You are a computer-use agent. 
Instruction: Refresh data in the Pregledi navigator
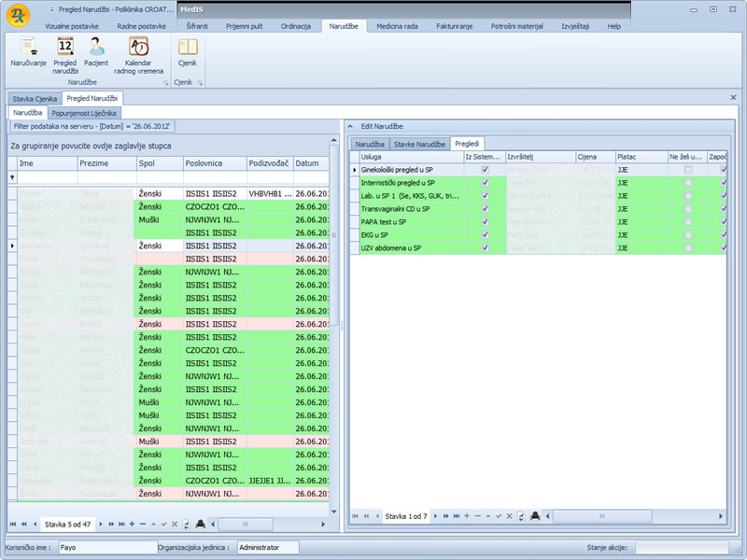click(x=521, y=517)
